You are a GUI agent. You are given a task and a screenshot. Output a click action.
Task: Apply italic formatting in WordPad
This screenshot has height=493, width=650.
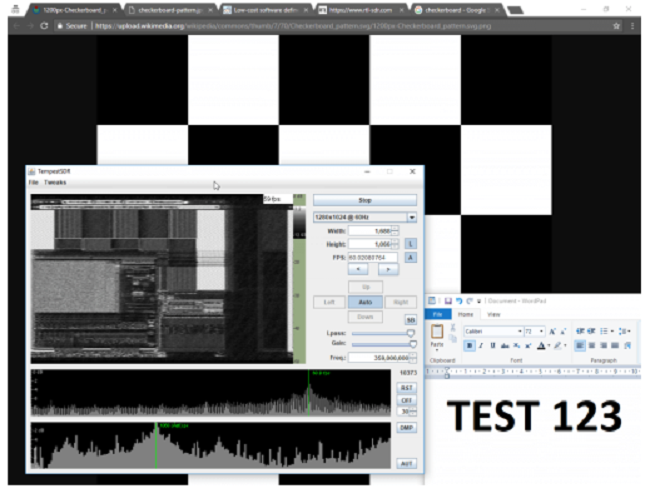[x=481, y=345]
